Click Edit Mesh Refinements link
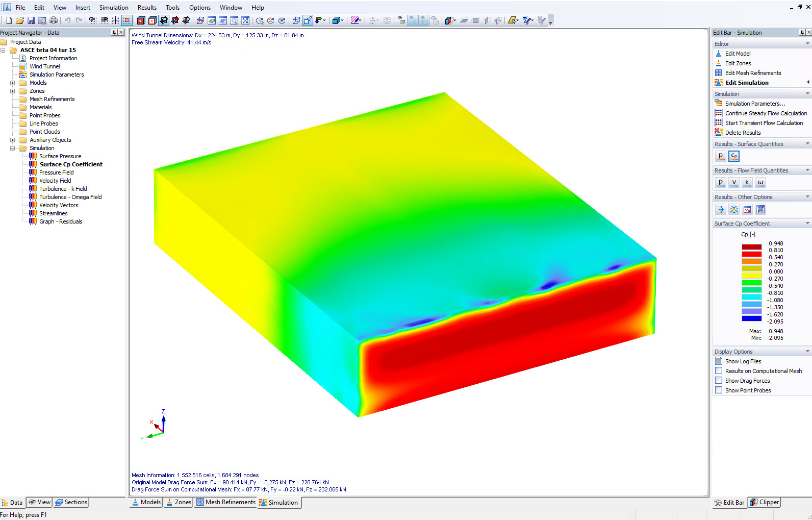Viewport: 812px width, 520px height. (x=753, y=73)
